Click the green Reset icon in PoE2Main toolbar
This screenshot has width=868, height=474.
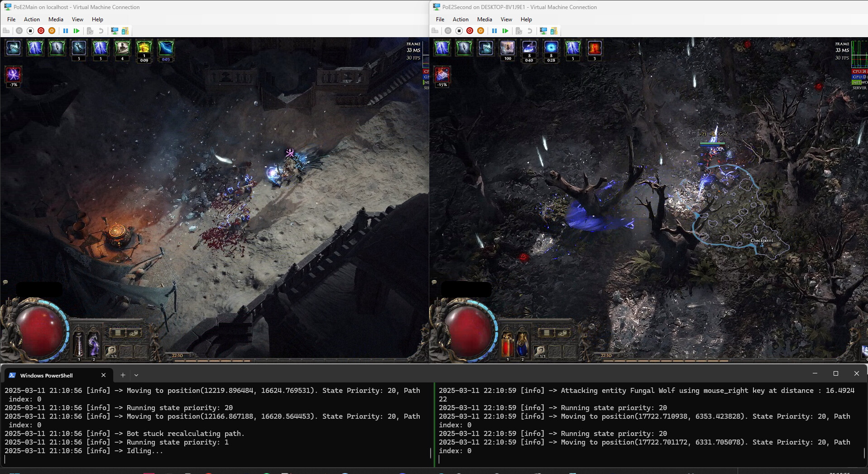pos(77,31)
